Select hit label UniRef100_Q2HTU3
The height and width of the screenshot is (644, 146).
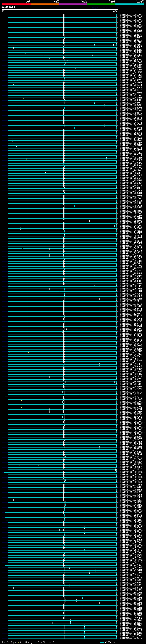pyautogui.click(x=131, y=93)
